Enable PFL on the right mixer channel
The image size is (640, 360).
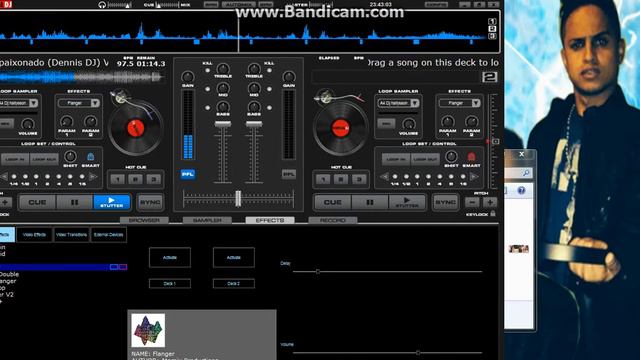289,174
